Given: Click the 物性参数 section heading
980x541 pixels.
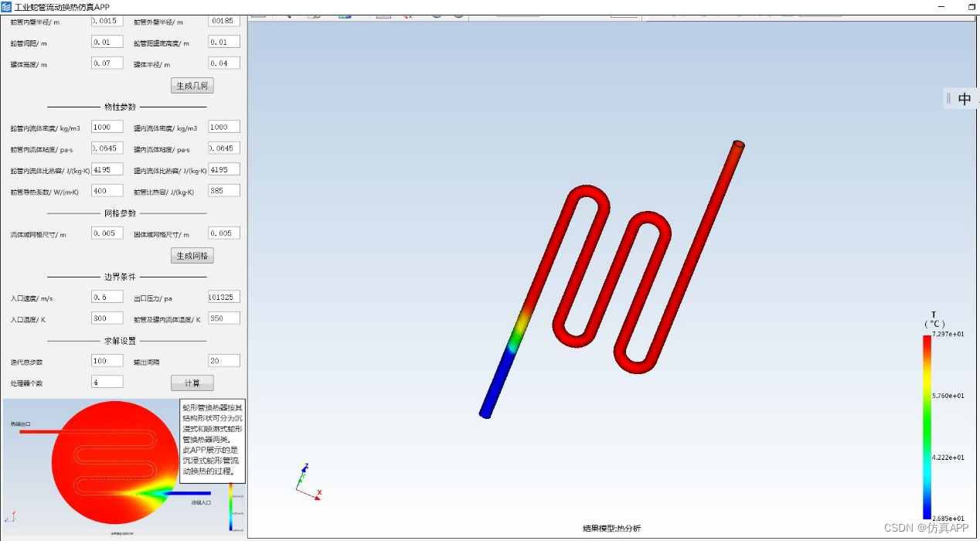Looking at the screenshot, I should (x=120, y=107).
